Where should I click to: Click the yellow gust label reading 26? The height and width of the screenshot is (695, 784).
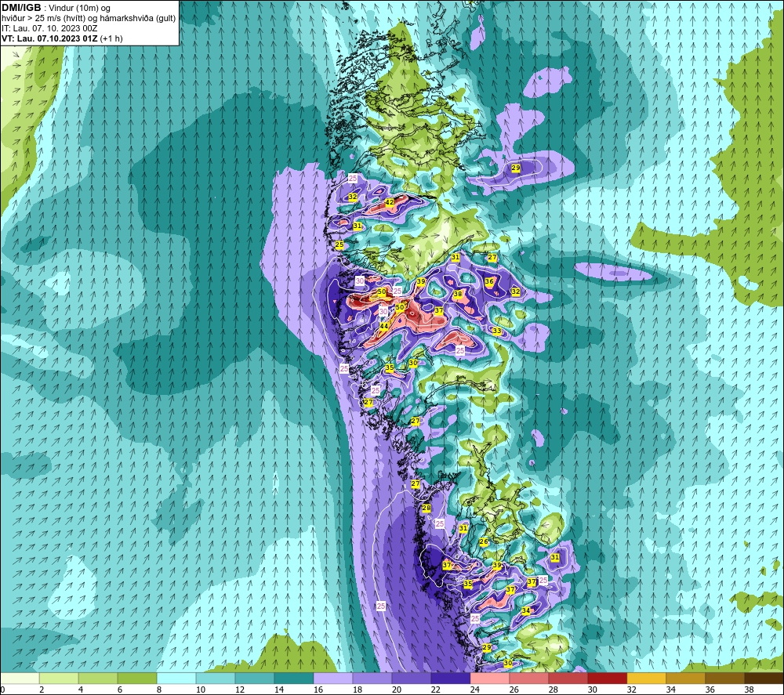[x=484, y=541]
